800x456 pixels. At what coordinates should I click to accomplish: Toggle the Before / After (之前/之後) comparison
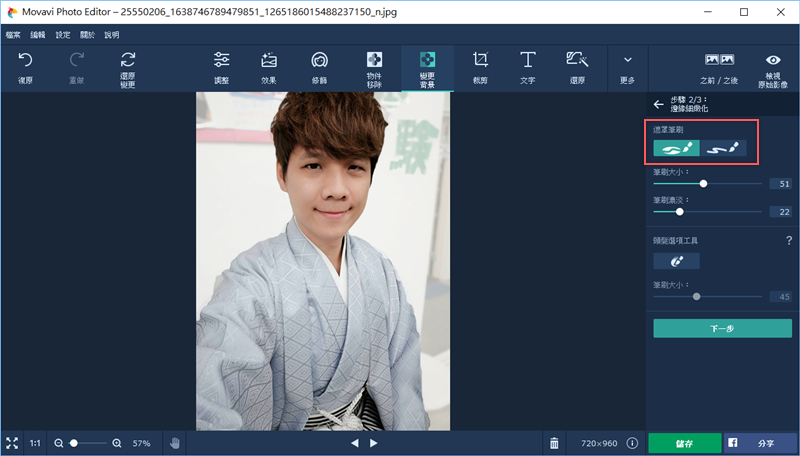tap(719, 60)
